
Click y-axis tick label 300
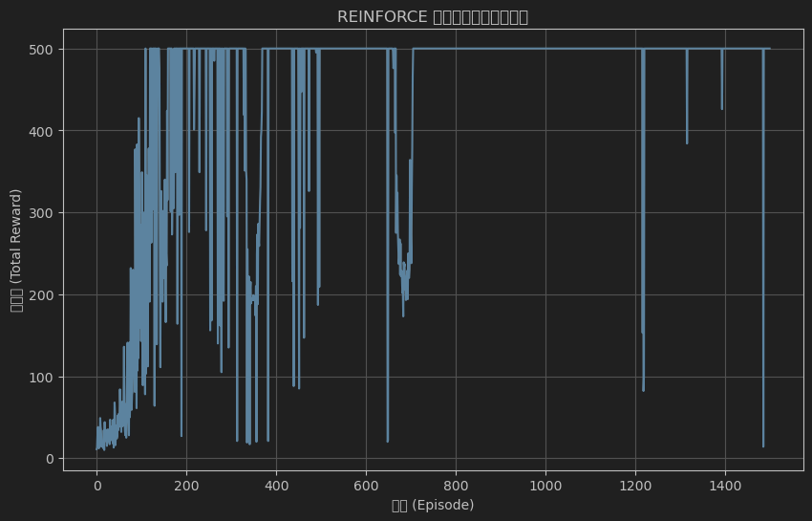click(x=44, y=213)
